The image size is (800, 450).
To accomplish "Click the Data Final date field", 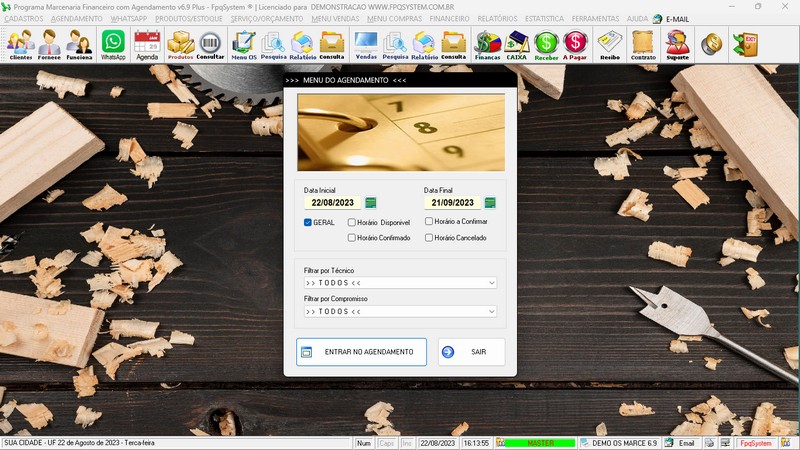I will (x=452, y=203).
